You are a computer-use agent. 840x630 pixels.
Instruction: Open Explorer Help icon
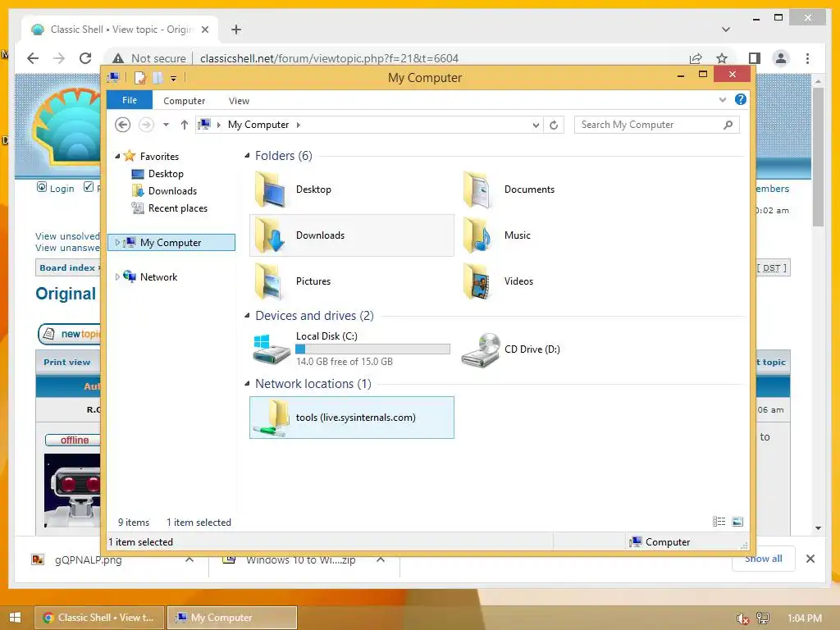tap(741, 99)
